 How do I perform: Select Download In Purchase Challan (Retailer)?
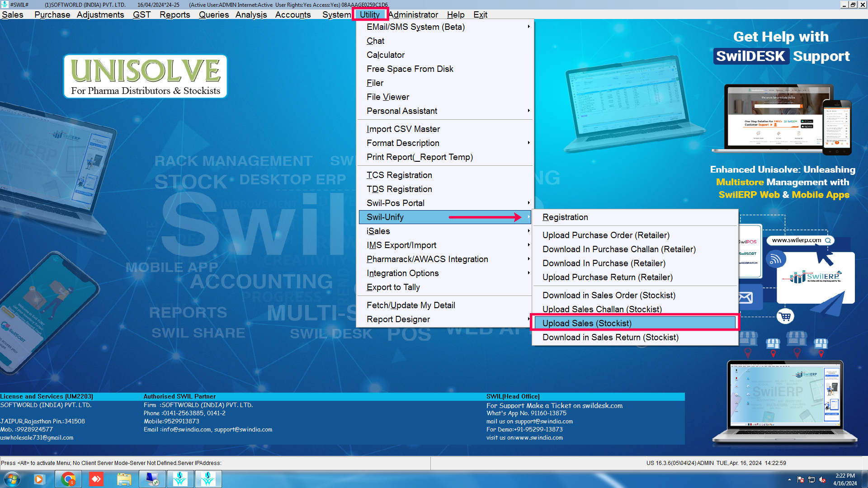pyautogui.click(x=635, y=249)
